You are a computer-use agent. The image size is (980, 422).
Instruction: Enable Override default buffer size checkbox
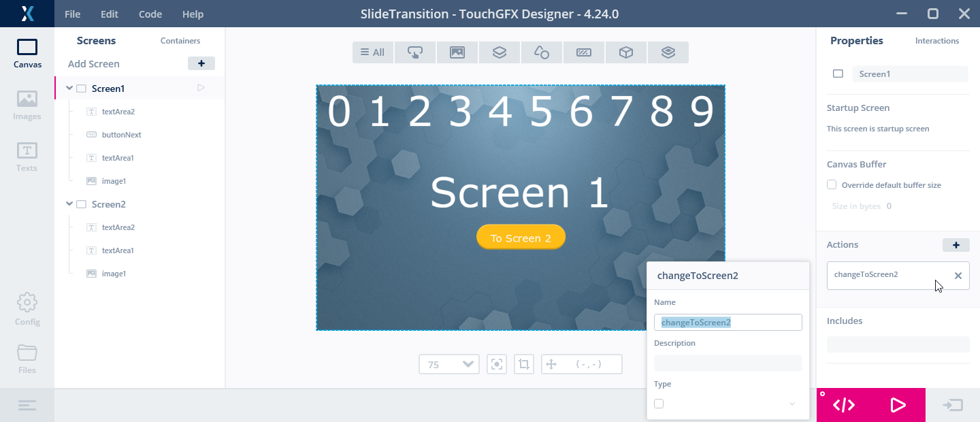[832, 185]
